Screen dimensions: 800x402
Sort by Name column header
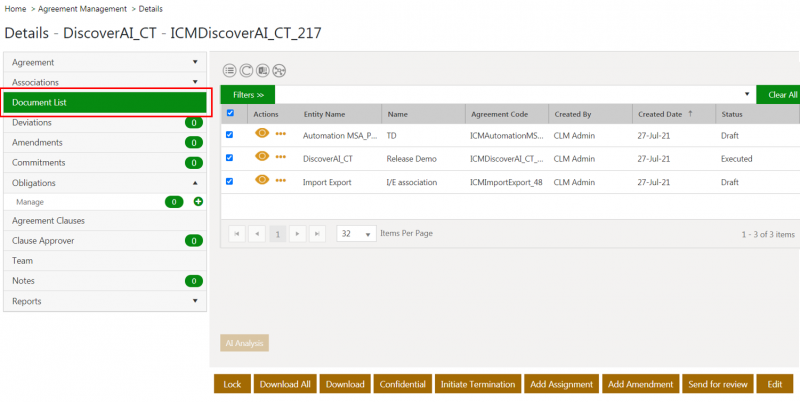pyautogui.click(x=397, y=114)
